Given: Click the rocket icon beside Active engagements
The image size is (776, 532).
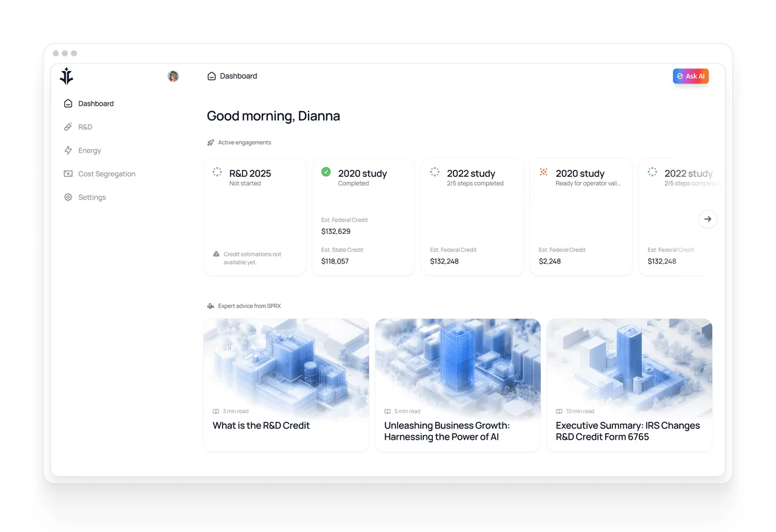Looking at the screenshot, I should tap(210, 143).
